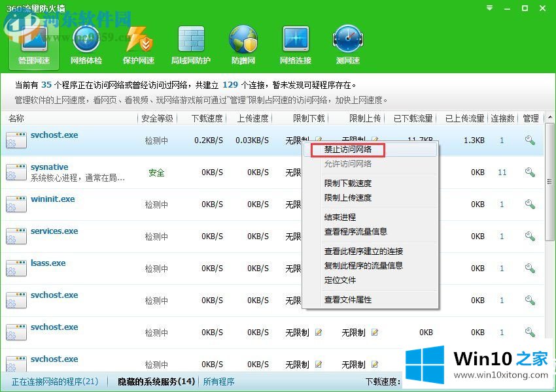Switch to 正在连接网络的程序(21) tab
Image resolution: width=556 pixels, height=392 pixels.
pos(55,382)
